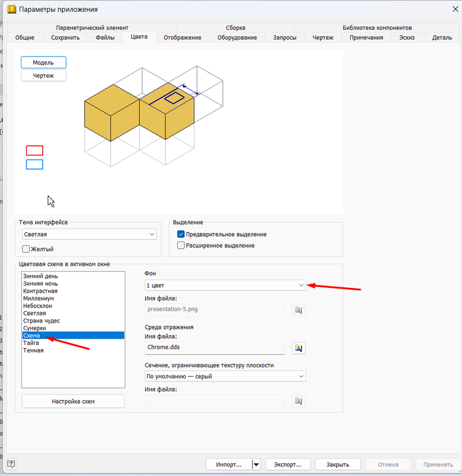
Task: Click the Импорт... button
Action: point(229,465)
